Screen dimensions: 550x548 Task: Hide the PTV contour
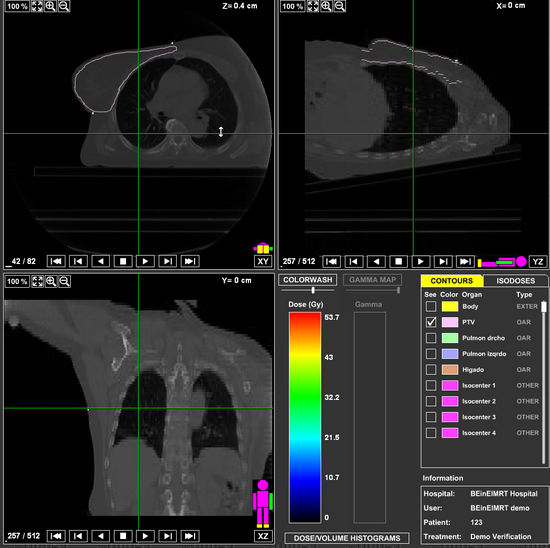[431, 322]
